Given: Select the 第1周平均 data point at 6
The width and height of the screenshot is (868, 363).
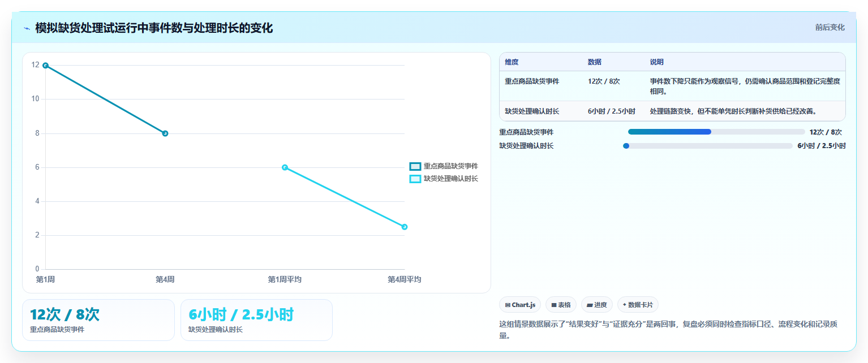Looking at the screenshot, I should point(285,167).
